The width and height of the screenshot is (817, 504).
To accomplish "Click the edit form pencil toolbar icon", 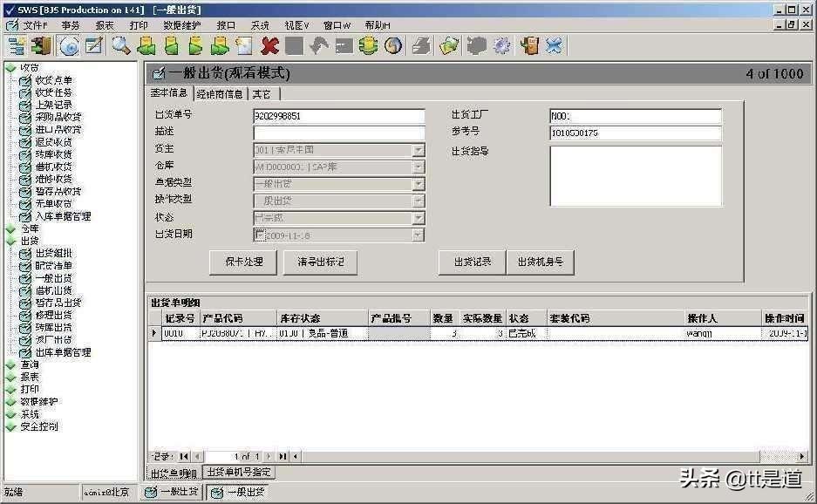I will [x=94, y=46].
